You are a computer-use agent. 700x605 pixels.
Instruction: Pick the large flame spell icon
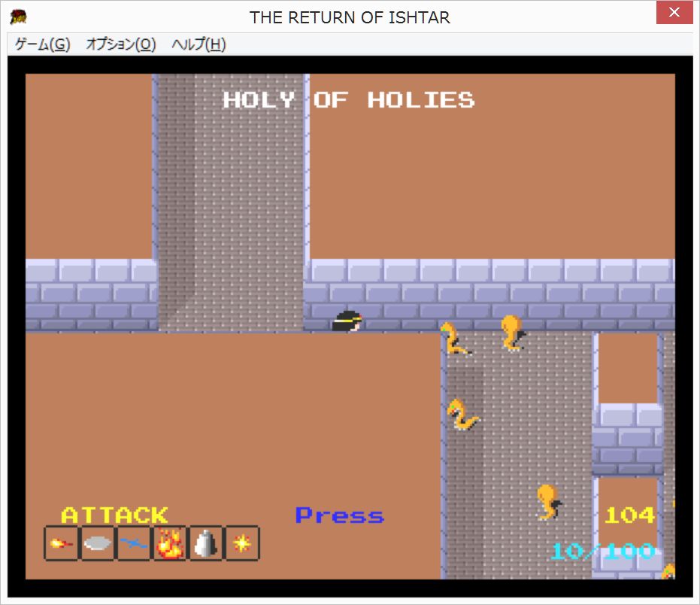(170, 543)
